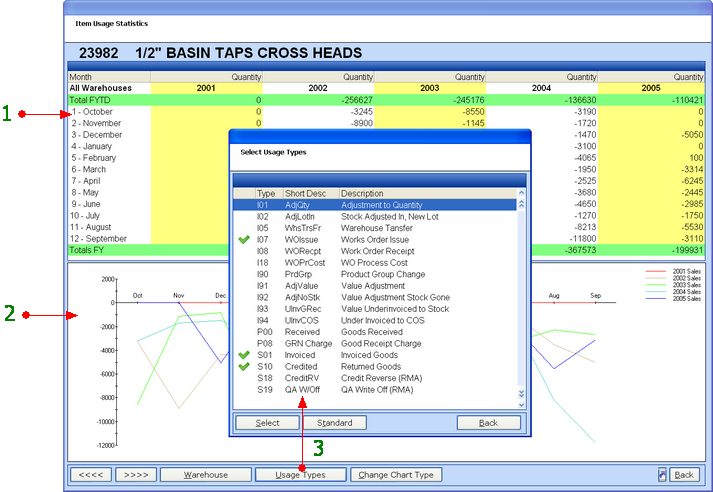The image size is (713, 492).
Task: Click the 2002 year column header
Action: coord(318,88)
